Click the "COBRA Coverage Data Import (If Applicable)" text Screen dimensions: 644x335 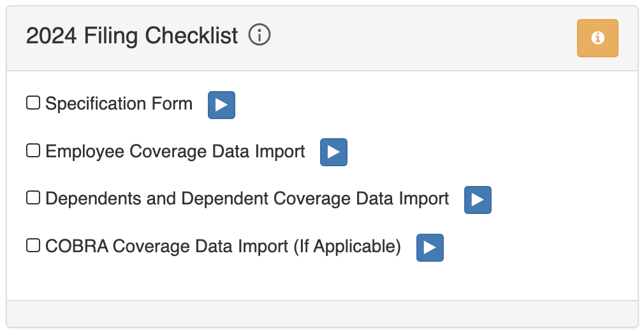(x=223, y=246)
